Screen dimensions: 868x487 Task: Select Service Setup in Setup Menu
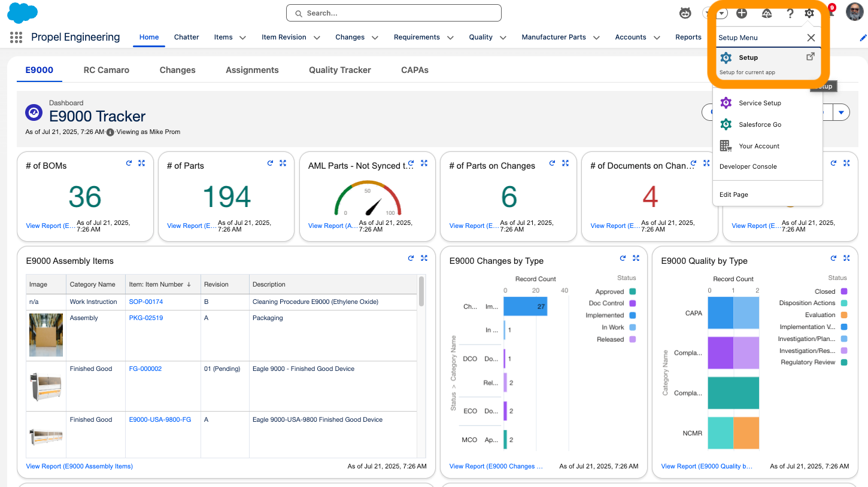point(759,103)
